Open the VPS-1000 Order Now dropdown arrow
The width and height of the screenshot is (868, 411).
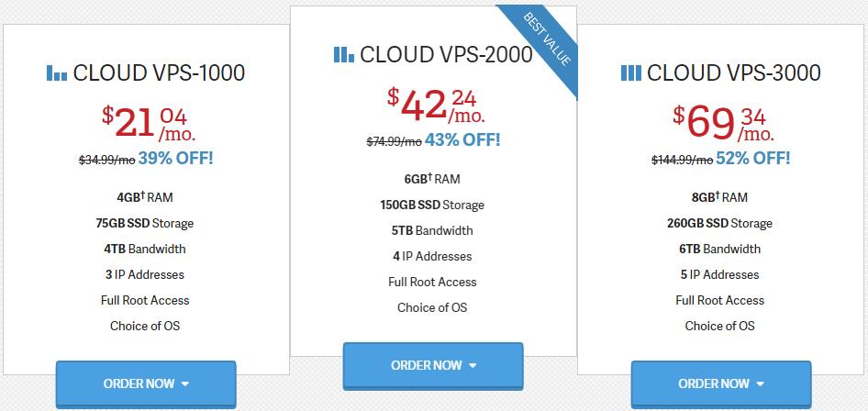coord(185,383)
